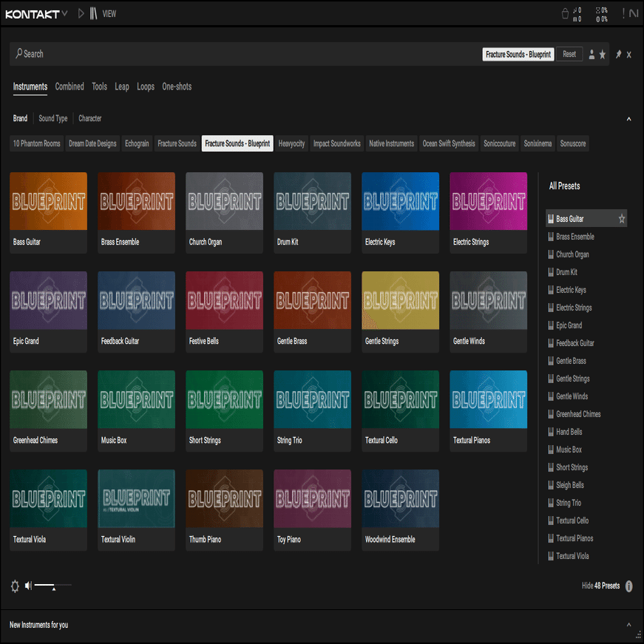Viewport: 644px width, 644px height.
Task: Select the Sound Type filter category
Action: point(53,118)
